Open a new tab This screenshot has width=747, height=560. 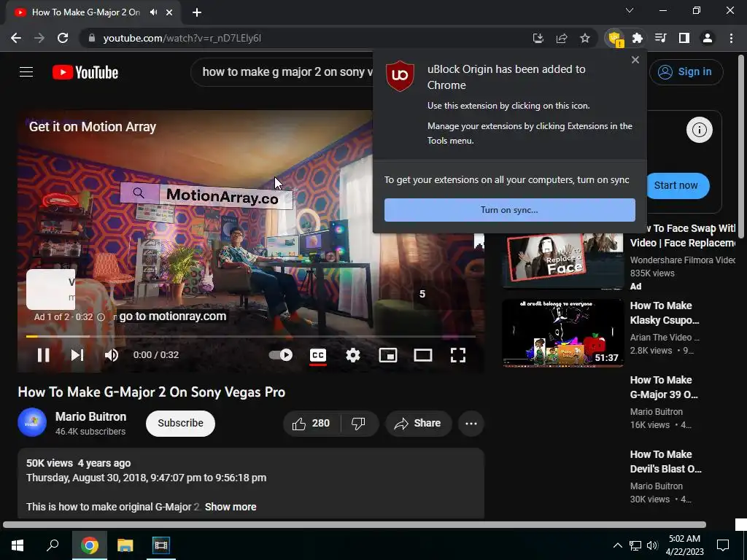tap(197, 12)
